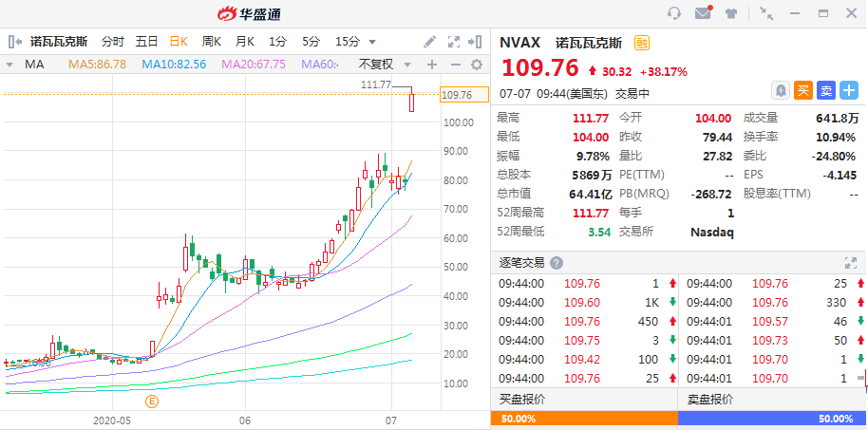Click orange 50.00% bid bar

[x=584, y=419]
